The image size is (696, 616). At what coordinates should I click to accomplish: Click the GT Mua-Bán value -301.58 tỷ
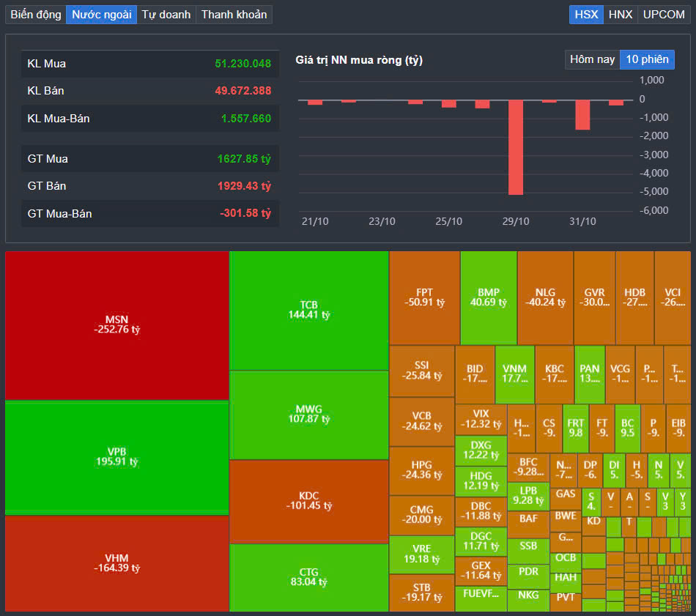pyautogui.click(x=245, y=213)
